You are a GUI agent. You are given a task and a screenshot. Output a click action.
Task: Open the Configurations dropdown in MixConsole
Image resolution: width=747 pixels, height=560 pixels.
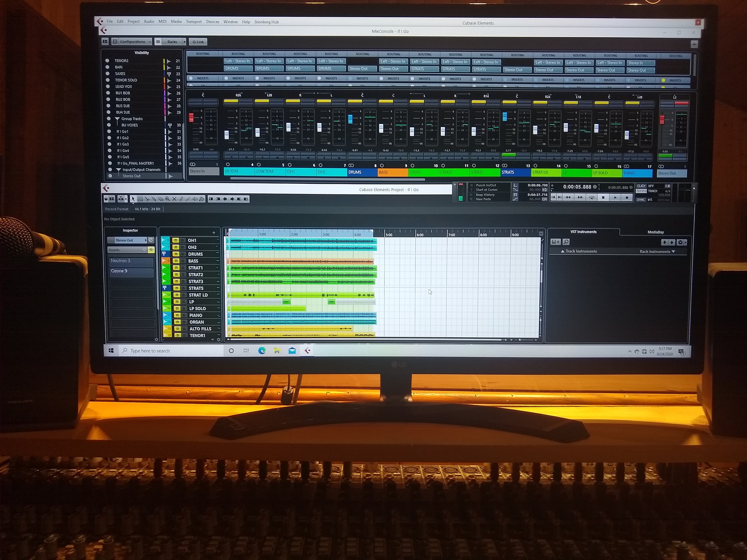click(x=132, y=42)
